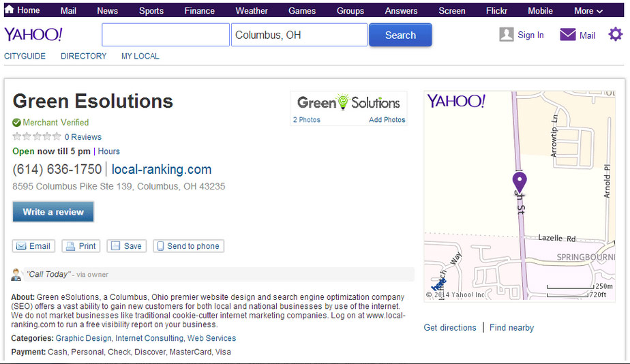
Task: Click the Columbus, OH location field
Action: click(299, 35)
